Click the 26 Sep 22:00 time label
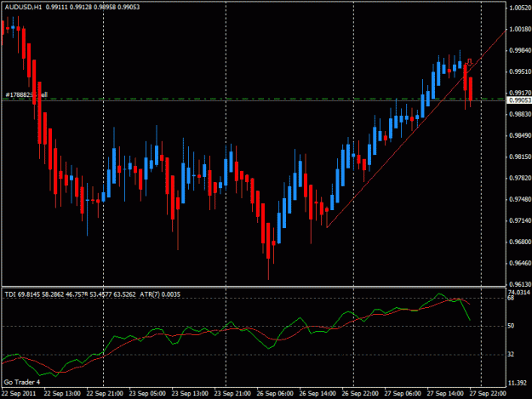Image resolution: width=532 pixels, height=399 pixels. [x=360, y=394]
